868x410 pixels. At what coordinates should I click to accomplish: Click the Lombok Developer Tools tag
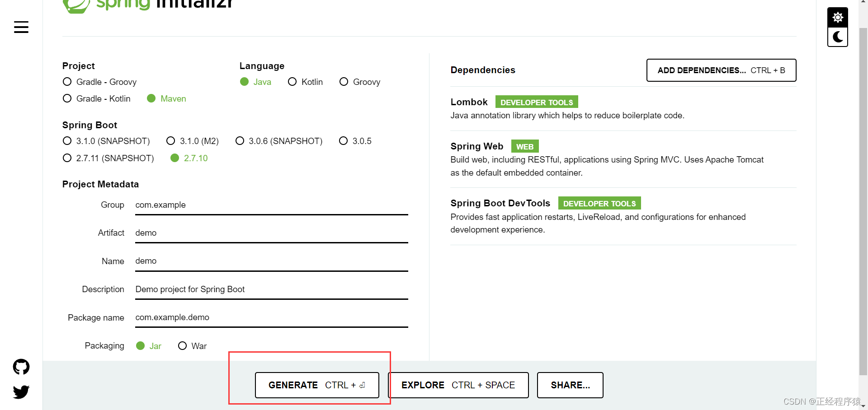tap(537, 102)
